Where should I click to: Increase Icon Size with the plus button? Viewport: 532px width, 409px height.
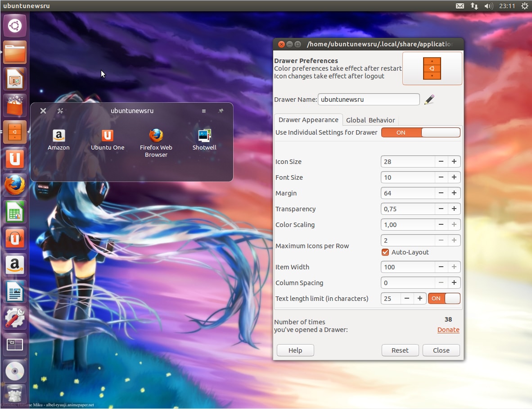pos(454,162)
